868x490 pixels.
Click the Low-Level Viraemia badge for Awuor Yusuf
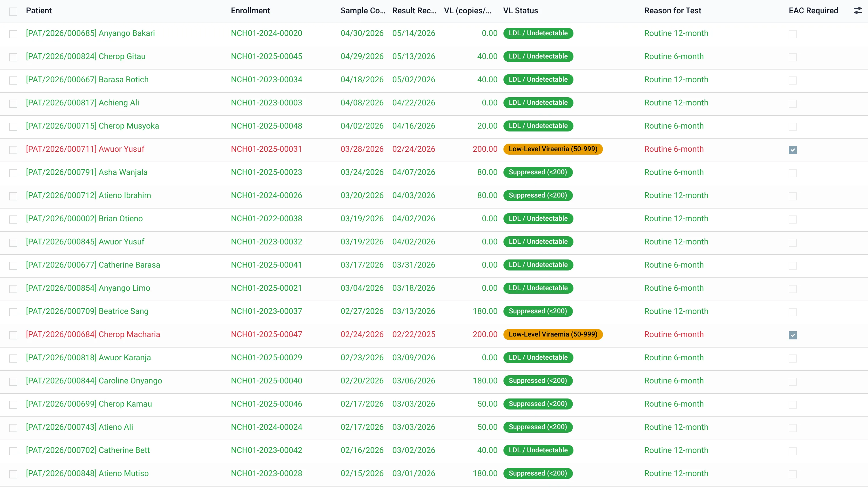tap(553, 149)
